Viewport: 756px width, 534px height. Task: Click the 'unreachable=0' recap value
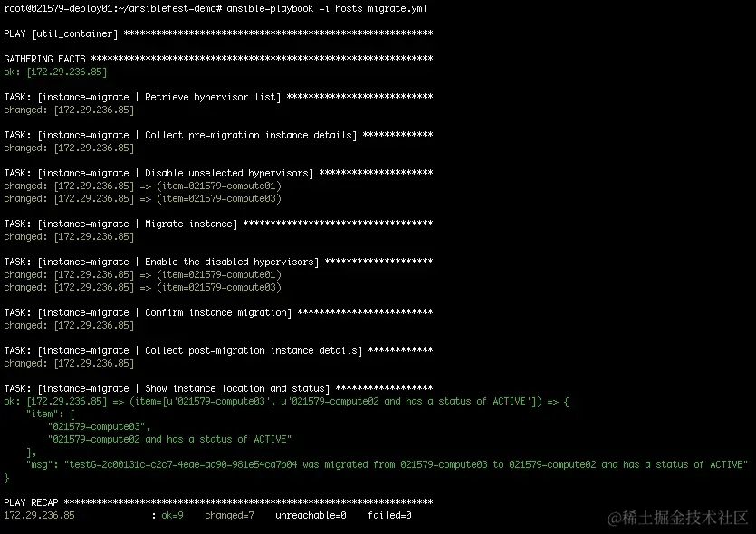[311, 516]
